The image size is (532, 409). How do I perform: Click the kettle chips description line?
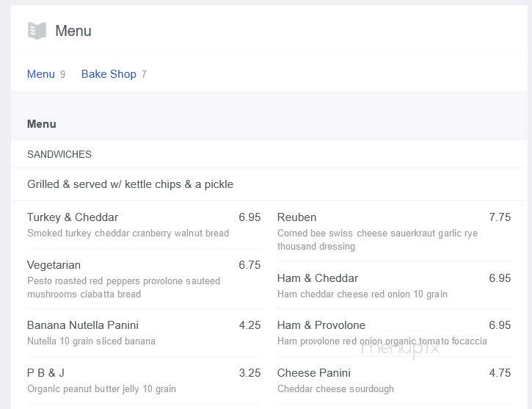click(x=131, y=184)
